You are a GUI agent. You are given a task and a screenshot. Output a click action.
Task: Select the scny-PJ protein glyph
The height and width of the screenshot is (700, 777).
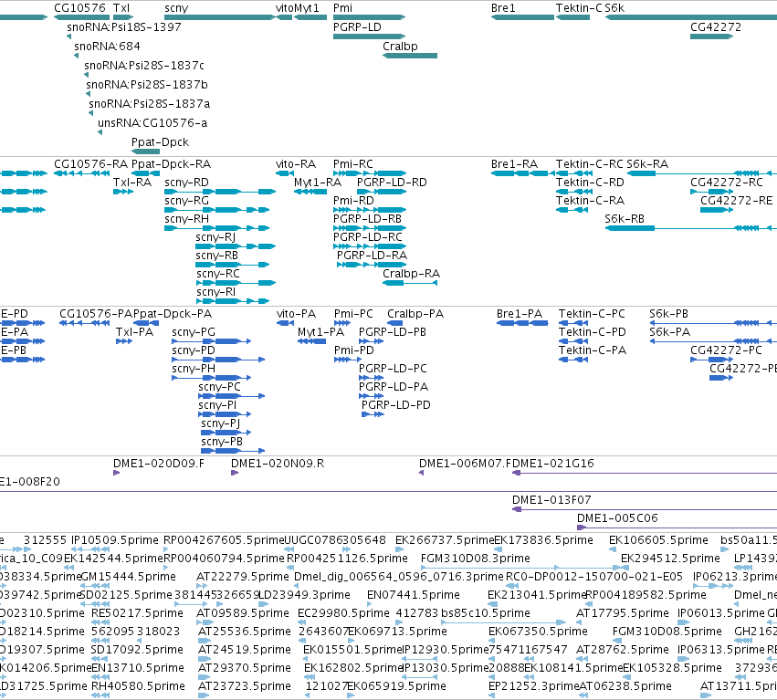(x=226, y=433)
